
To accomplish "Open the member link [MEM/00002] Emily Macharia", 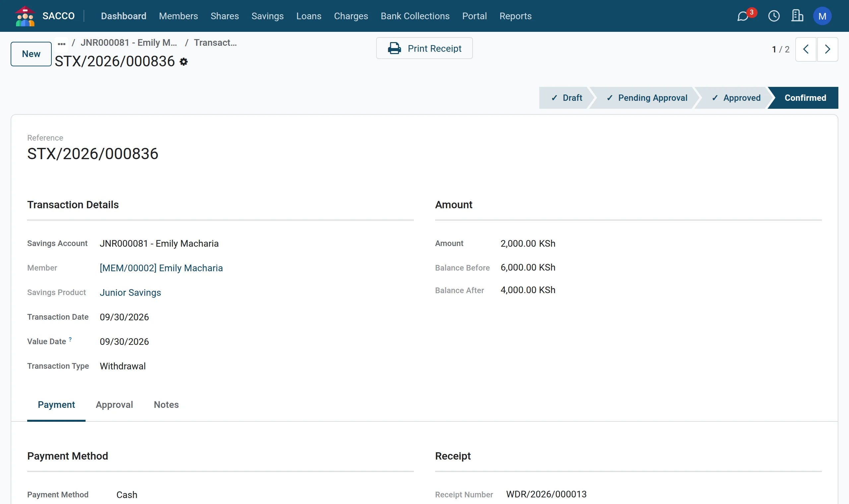I will pos(161,268).
